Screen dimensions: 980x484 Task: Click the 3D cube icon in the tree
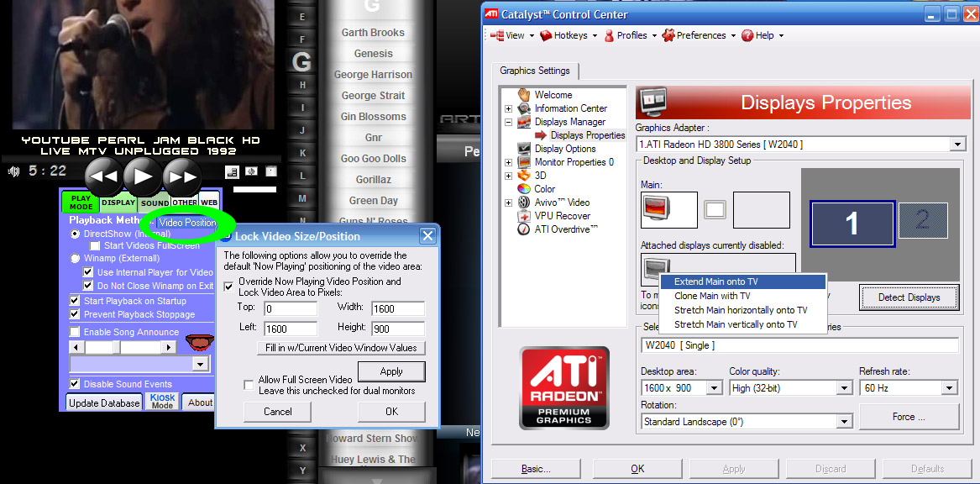[524, 176]
